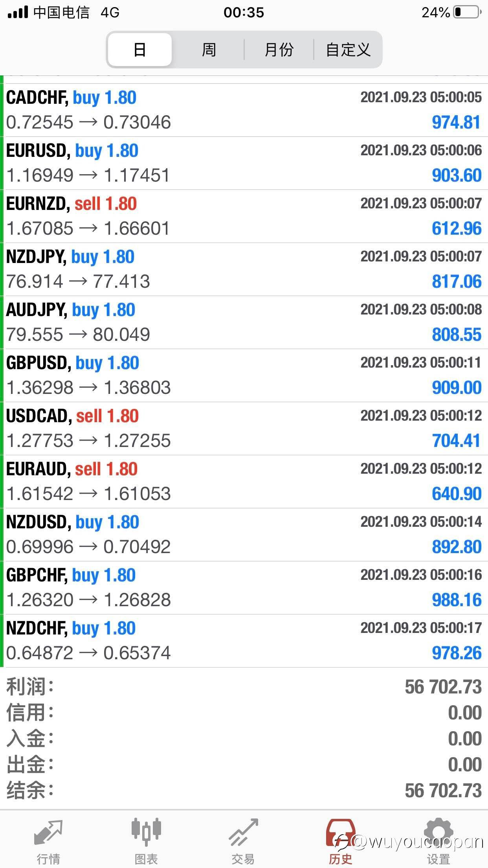Open the CADCHF buy 1.80 trade row

coord(244,110)
